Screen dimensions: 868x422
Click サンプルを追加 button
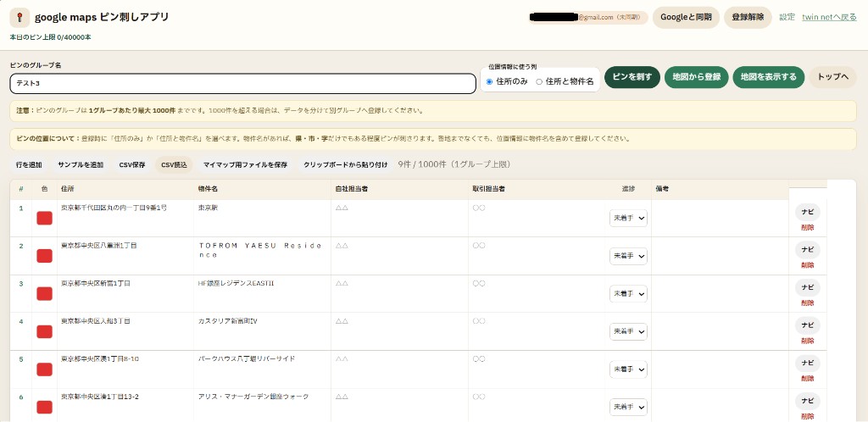click(x=81, y=165)
